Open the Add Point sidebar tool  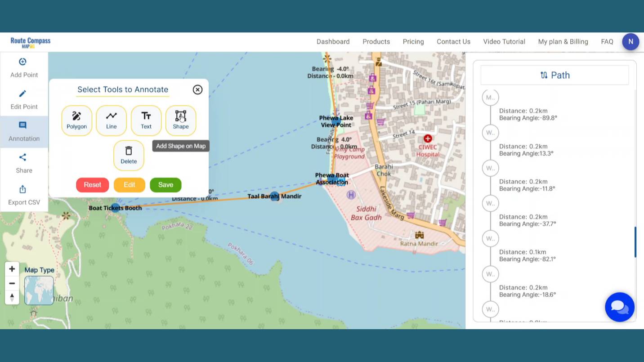point(24,68)
